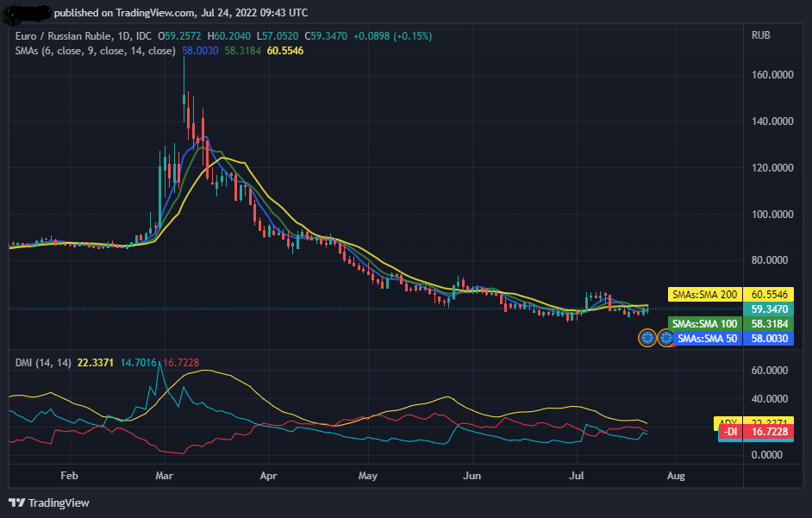Viewport: 812px width, 518px height.
Task: Click the 140.0000 price axis label
Action: (x=772, y=122)
